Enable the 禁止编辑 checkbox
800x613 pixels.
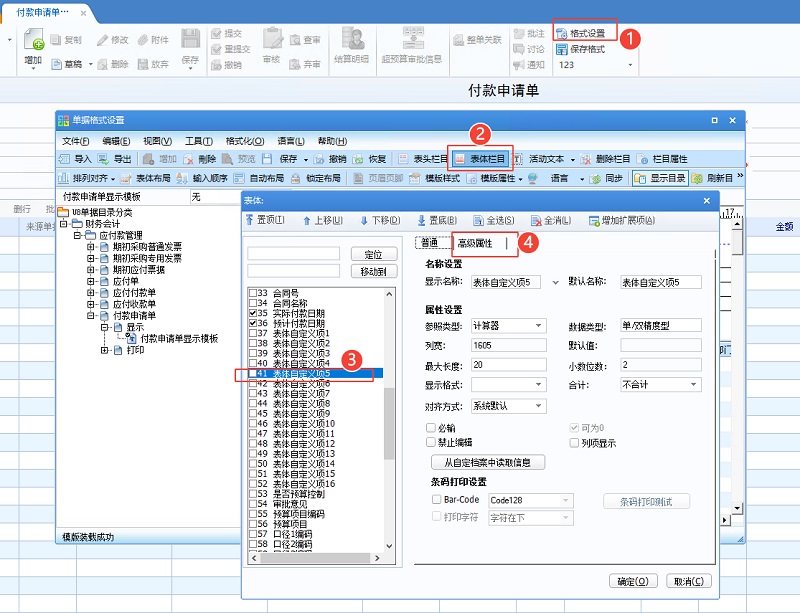click(431, 442)
